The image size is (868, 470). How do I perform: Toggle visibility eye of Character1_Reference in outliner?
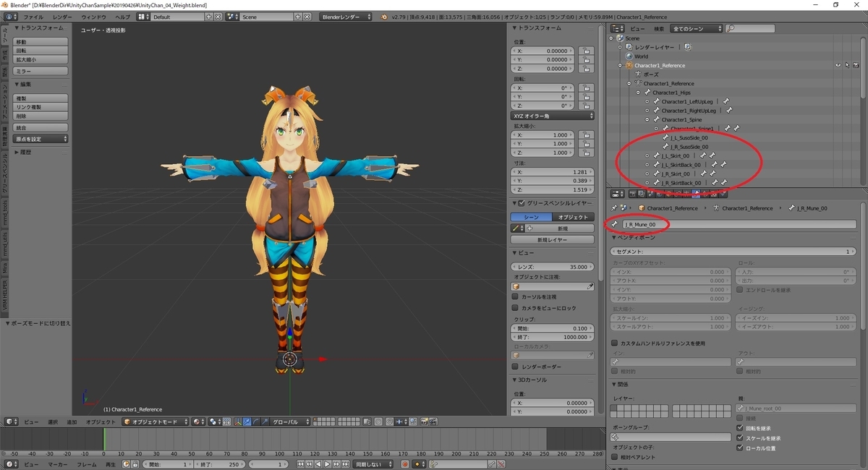coord(838,65)
